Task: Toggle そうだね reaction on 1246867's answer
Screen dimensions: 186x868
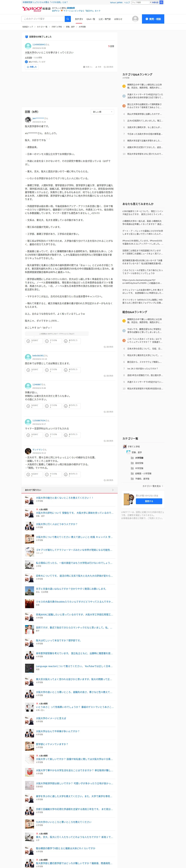Action: click(x=53, y=406)
